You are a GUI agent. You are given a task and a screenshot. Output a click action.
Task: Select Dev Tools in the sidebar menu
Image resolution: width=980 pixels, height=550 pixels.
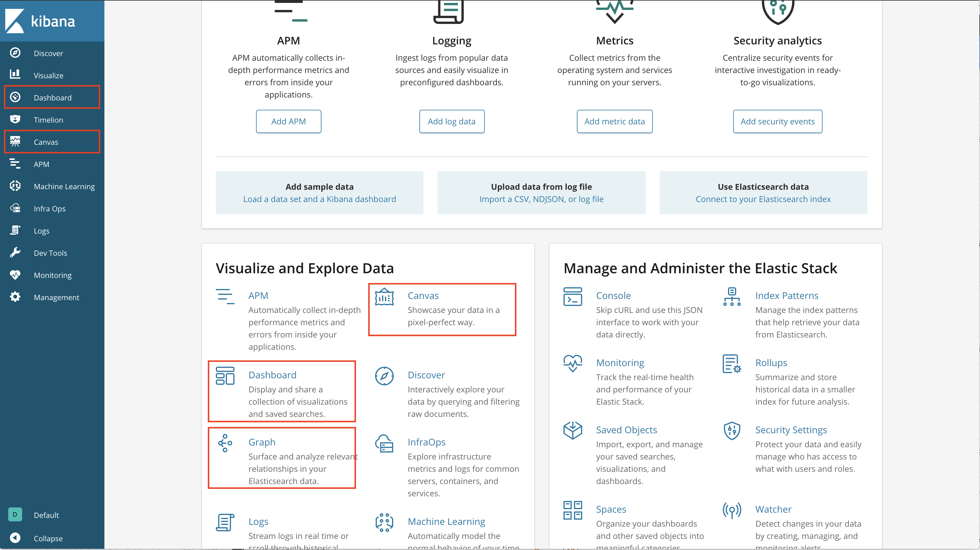tap(50, 253)
